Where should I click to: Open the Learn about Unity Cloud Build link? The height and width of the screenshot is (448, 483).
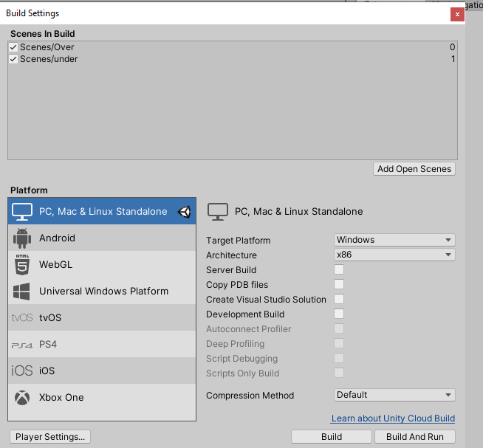pyautogui.click(x=393, y=418)
